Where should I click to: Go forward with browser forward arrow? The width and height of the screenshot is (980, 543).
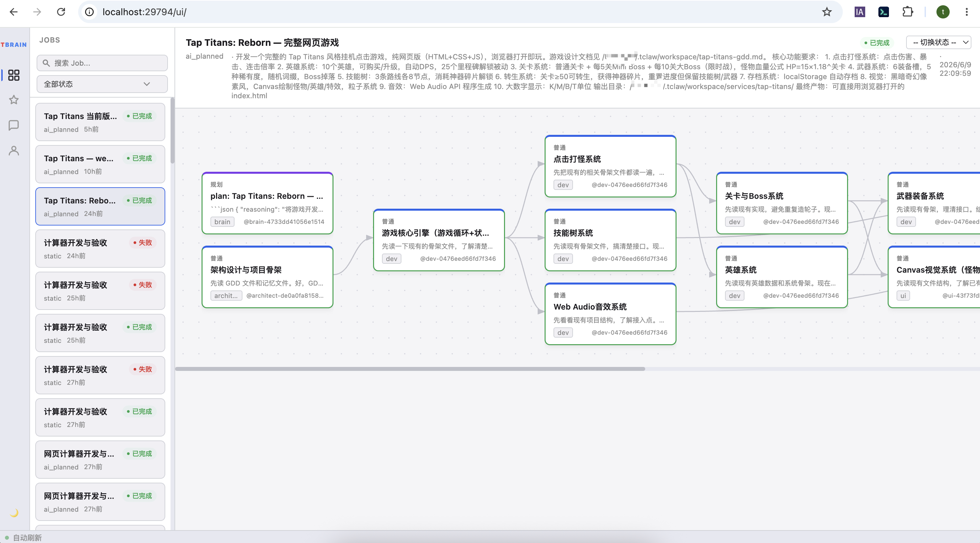37,12
